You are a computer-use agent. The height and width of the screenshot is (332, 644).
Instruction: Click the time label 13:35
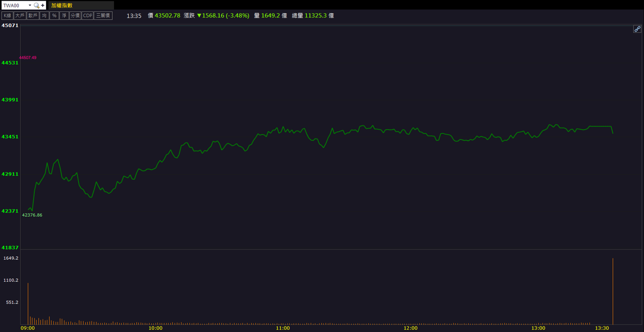click(134, 16)
